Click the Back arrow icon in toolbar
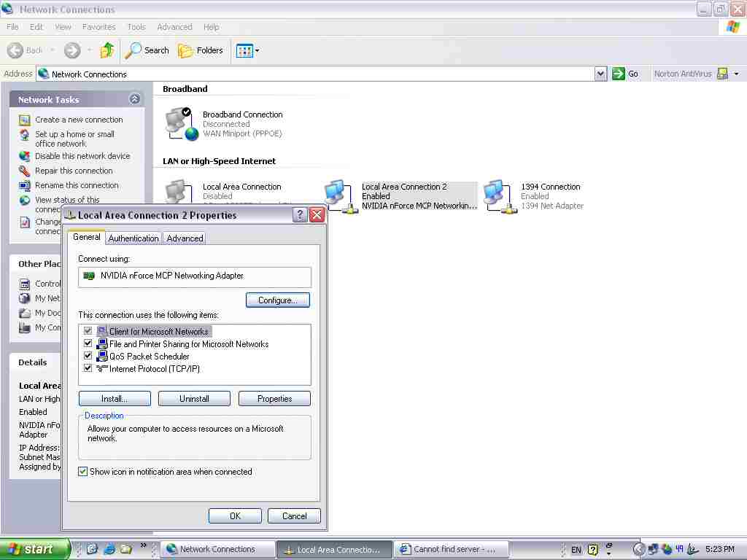The width and height of the screenshot is (747, 560). [x=15, y=50]
